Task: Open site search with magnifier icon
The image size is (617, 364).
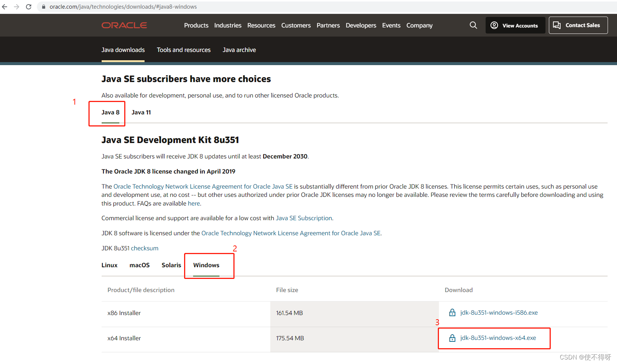Action: [x=473, y=25]
